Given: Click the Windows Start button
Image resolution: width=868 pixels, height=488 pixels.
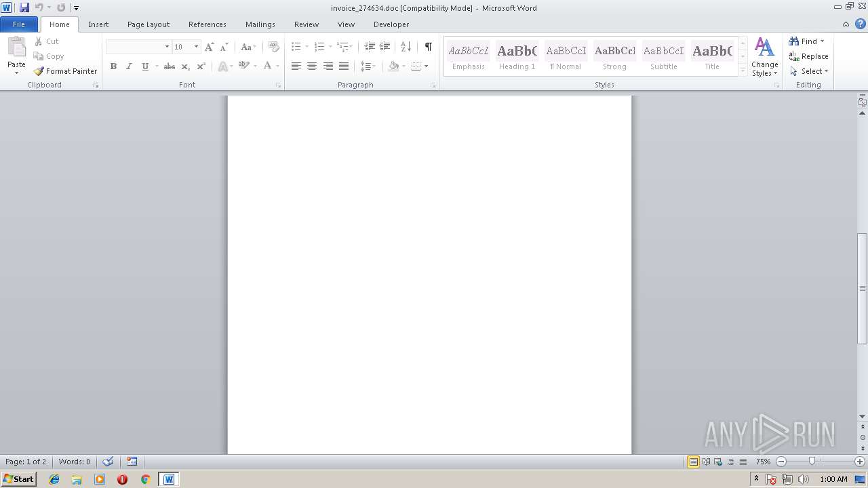Looking at the screenshot, I should tap(18, 479).
